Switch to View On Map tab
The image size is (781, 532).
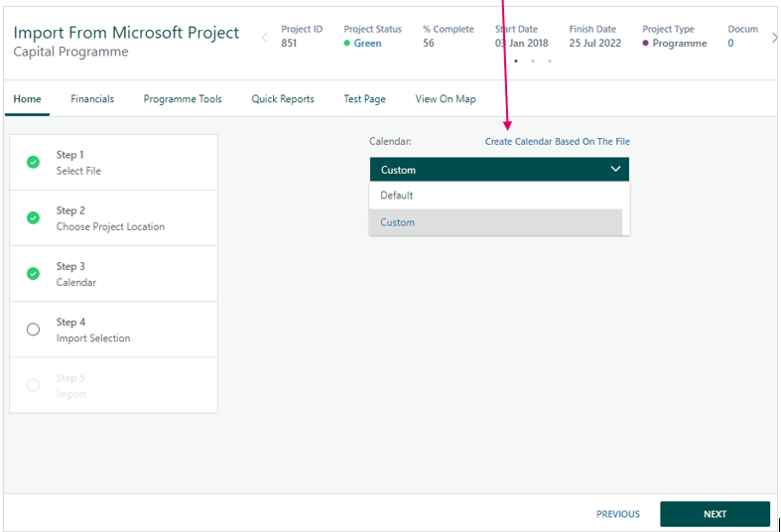coord(446,98)
